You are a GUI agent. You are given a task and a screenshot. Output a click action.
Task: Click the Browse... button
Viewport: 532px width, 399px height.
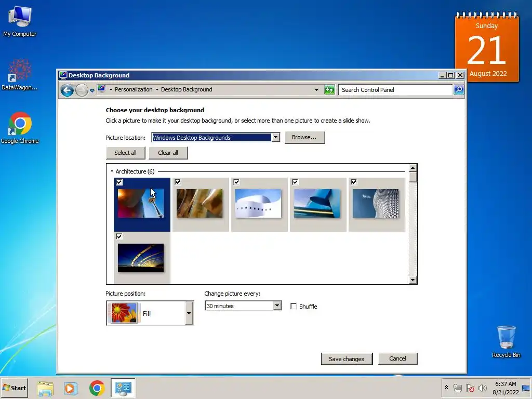pyautogui.click(x=304, y=137)
